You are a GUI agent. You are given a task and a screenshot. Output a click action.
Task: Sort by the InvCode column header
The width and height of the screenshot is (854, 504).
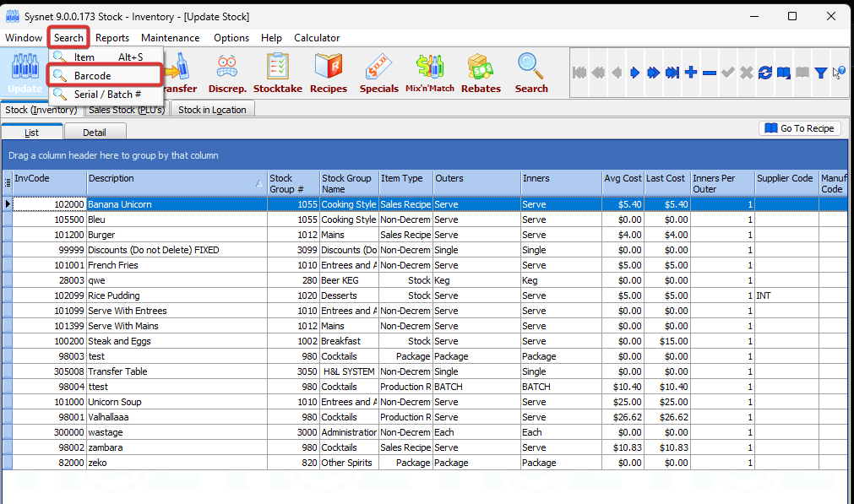coord(50,183)
